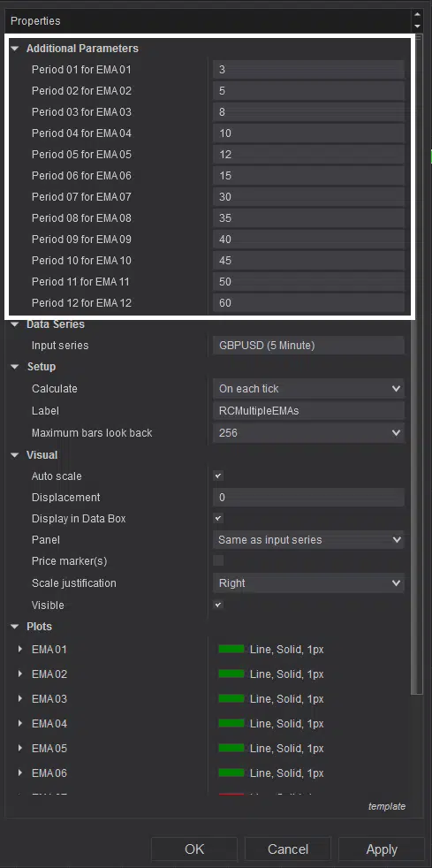Enable the Price marker(s) checkbox
Viewport: 432px width, 868px height.
point(218,560)
